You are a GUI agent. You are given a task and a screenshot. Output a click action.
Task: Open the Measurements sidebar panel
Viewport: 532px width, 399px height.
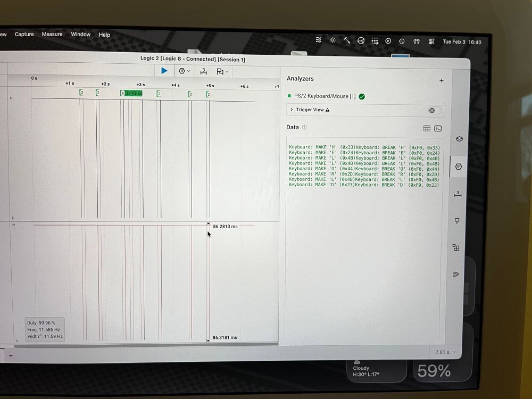pos(457,194)
